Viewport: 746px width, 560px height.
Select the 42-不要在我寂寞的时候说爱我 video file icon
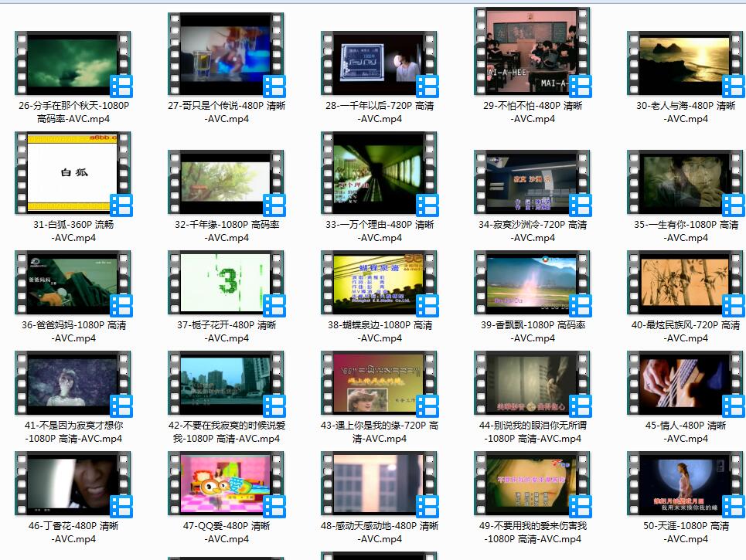tap(227, 384)
